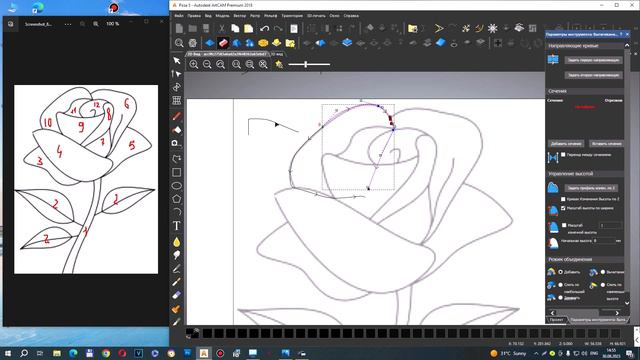Click the set second guide curve button
The height and width of the screenshot is (360, 640).
[x=593, y=75]
